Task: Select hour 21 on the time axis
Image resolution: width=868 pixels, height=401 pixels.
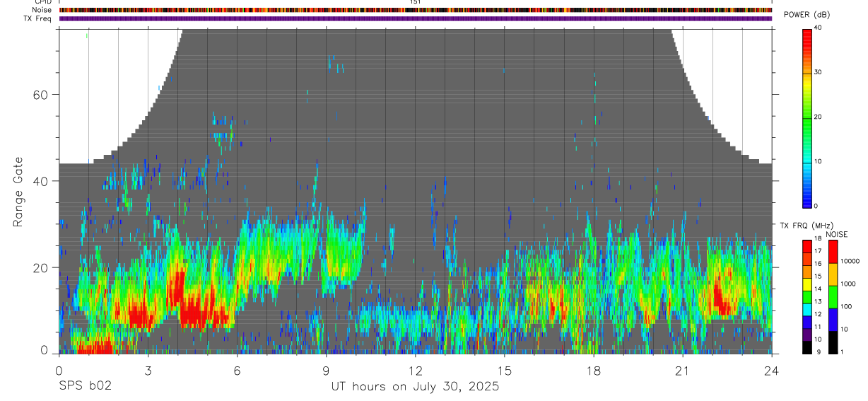Action: pyautogui.click(x=683, y=370)
